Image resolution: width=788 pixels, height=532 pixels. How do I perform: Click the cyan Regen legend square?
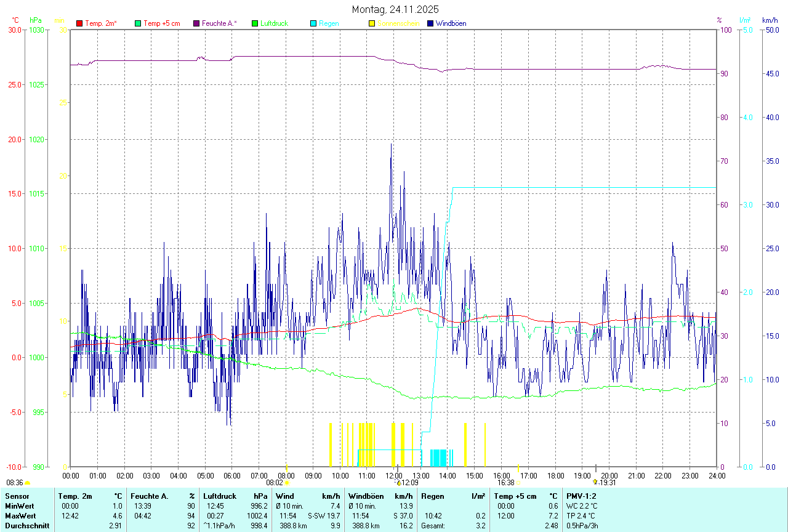pyautogui.click(x=313, y=23)
